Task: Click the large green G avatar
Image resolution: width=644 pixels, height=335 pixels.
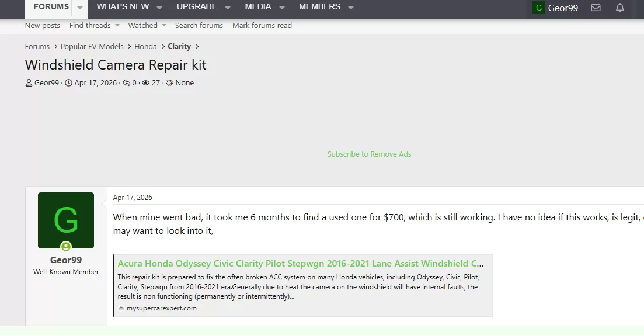Action: pyautogui.click(x=66, y=220)
